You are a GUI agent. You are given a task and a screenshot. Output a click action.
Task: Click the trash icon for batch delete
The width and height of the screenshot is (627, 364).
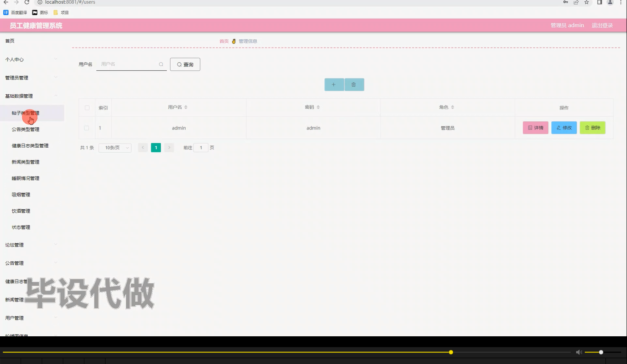pyautogui.click(x=354, y=84)
